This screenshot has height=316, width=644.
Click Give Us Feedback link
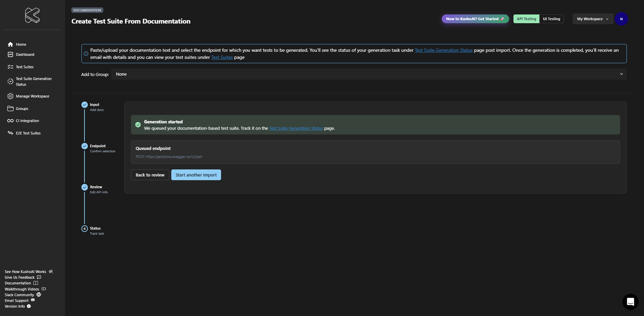click(20, 277)
